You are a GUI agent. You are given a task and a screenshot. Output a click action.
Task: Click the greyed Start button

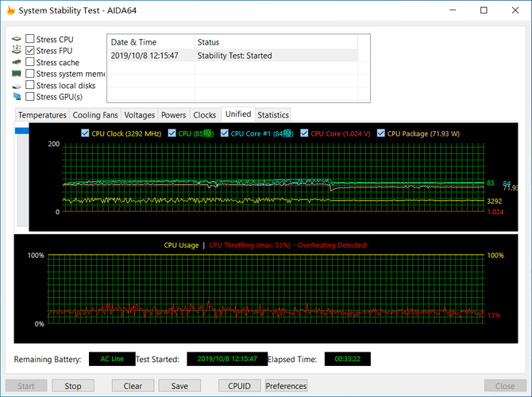click(x=26, y=386)
